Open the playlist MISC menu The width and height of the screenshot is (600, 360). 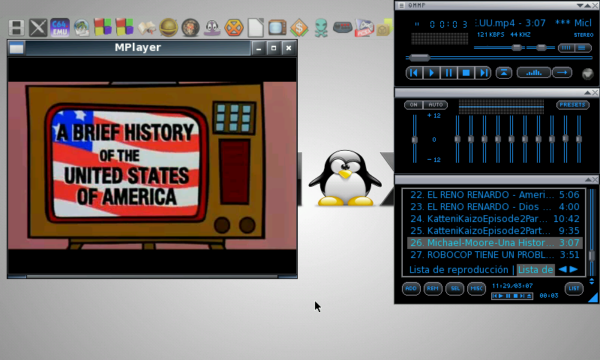click(476, 288)
